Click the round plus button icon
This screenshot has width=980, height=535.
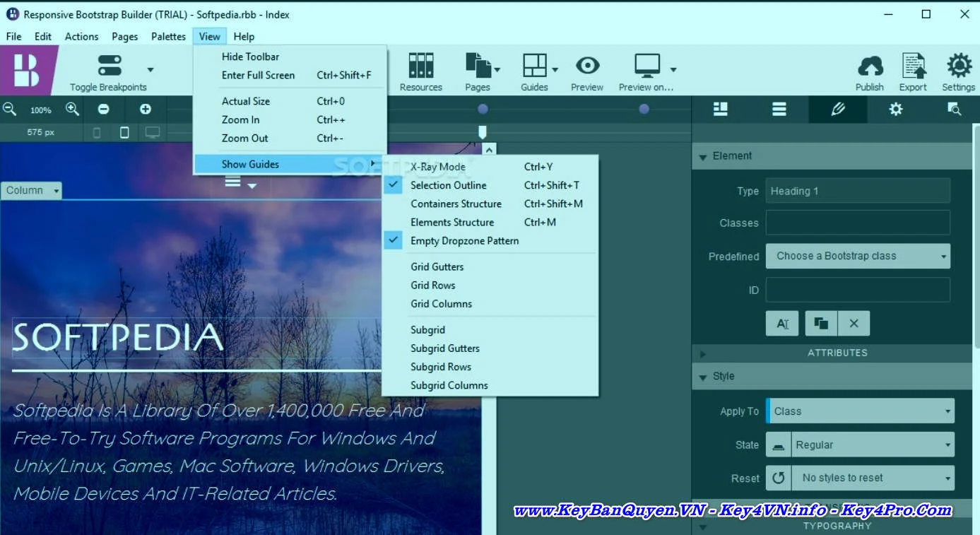click(145, 109)
